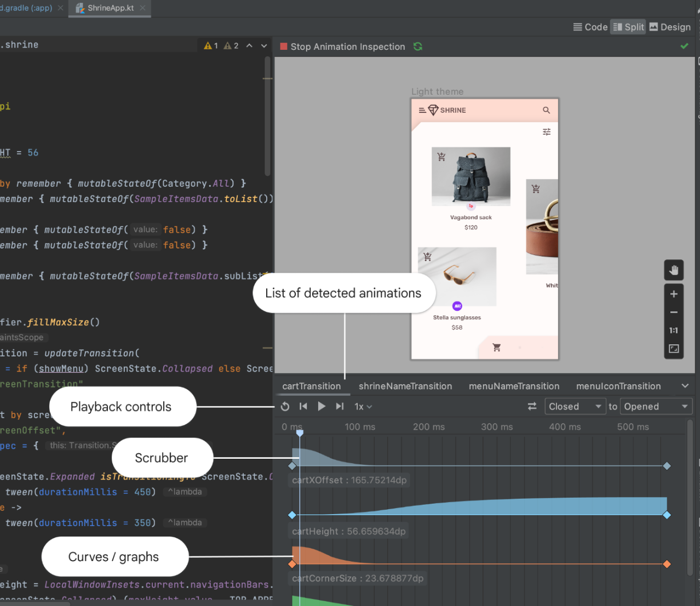Select the pan hand tool in preview
Image resolution: width=700 pixels, height=606 pixels.
click(x=674, y=269)
